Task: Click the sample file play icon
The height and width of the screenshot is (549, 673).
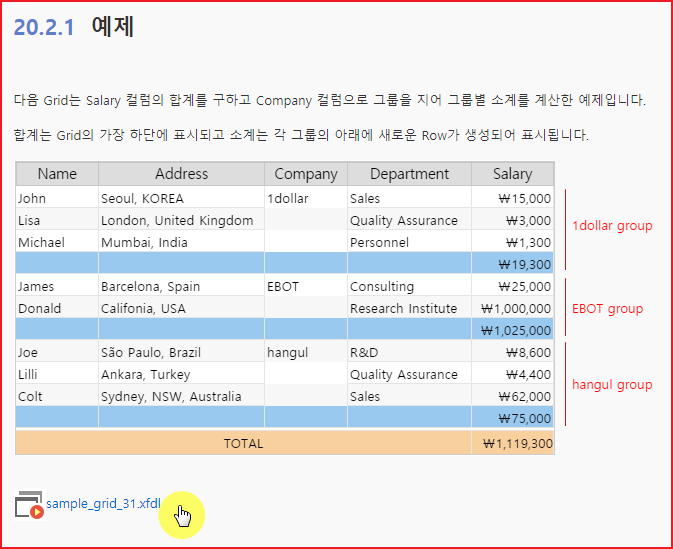Action: tap(29, 504)
